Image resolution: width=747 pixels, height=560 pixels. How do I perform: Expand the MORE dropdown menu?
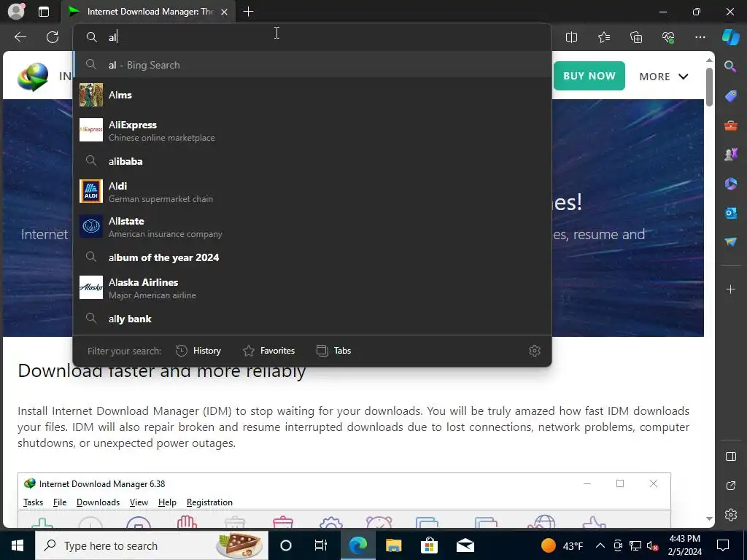tap(664, 76)
